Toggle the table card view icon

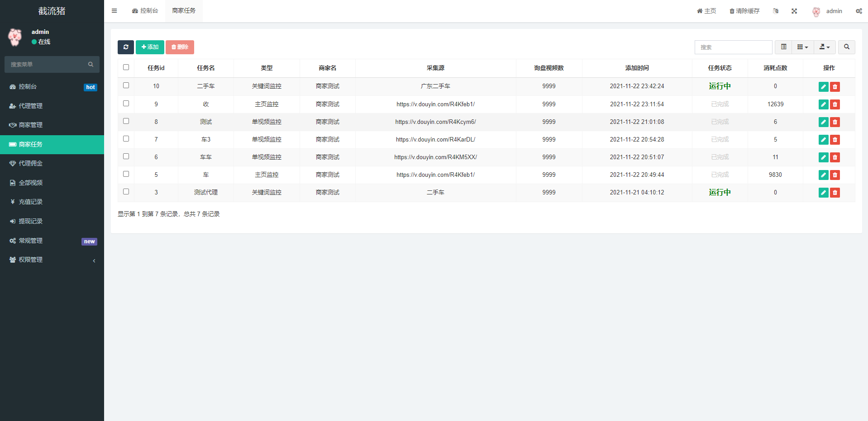point(783,47)
